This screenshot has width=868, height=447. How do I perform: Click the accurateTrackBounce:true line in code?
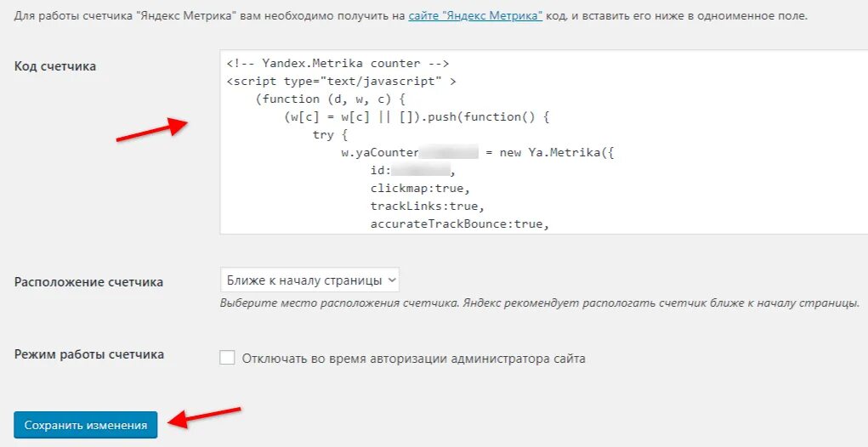pyautogui.click(x=459, y=224)
